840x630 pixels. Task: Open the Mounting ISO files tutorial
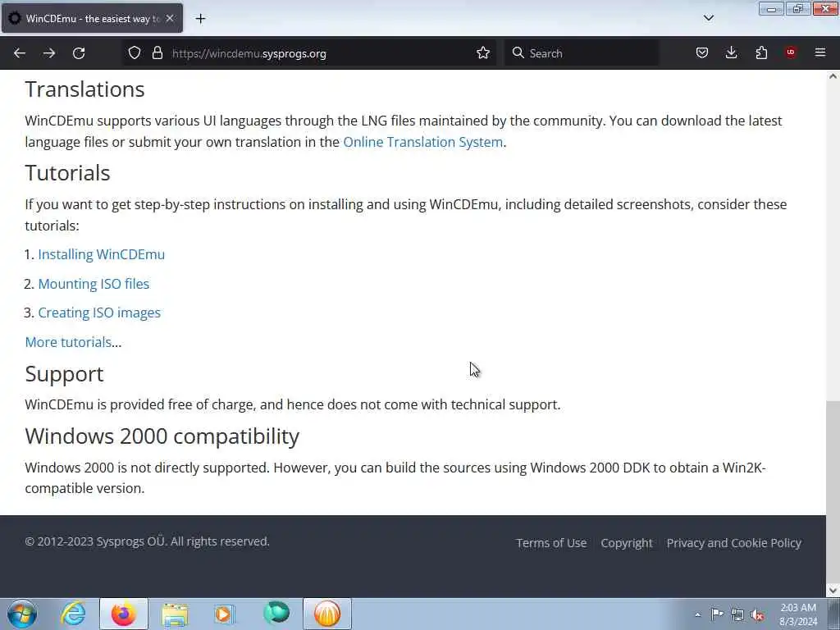coord(94,284)
